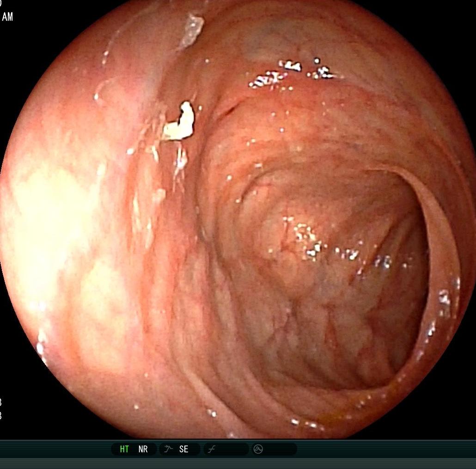Click the structure enhancement icon beside SE
Image resolution: width=476 pixels, height=469 pixels.
[169, 449]
